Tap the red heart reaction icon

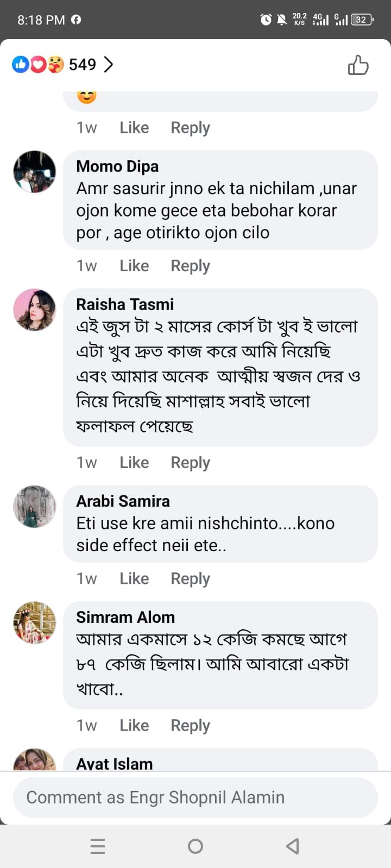pos(38,65)
